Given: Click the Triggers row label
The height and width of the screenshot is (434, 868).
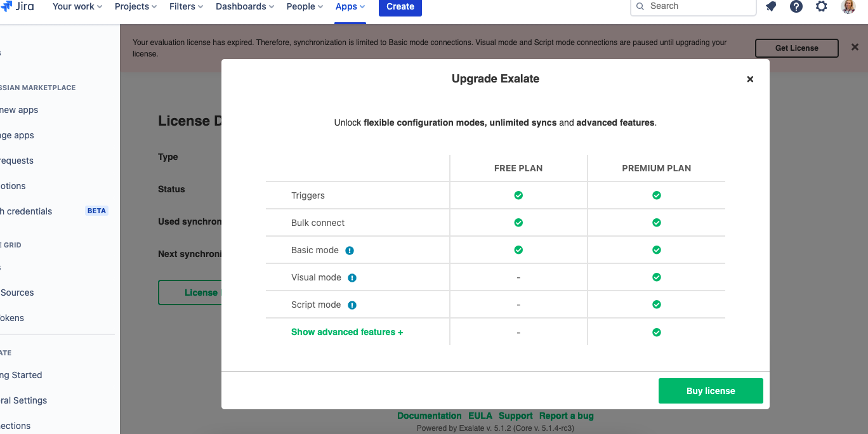Looking at the screenshot, I should (x=308, y=195).
